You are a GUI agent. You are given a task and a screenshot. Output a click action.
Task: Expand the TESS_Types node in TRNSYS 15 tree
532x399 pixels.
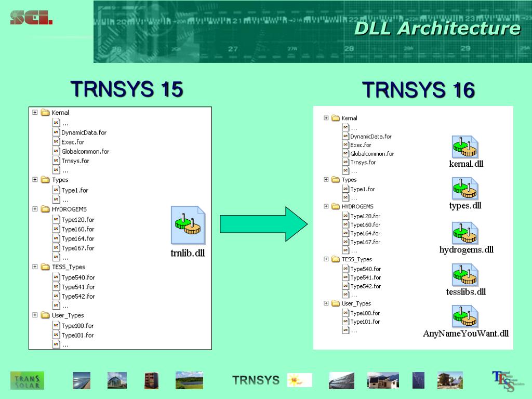(x=35, y=267)
